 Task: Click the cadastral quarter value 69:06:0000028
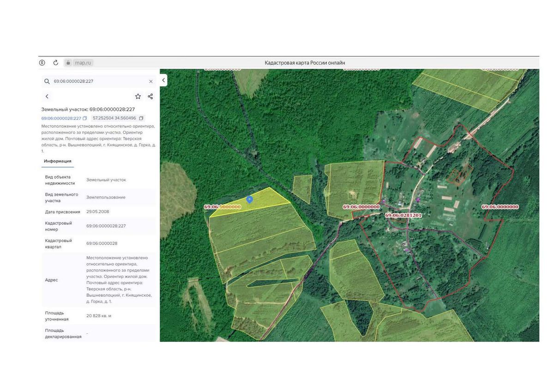point(102,243)
